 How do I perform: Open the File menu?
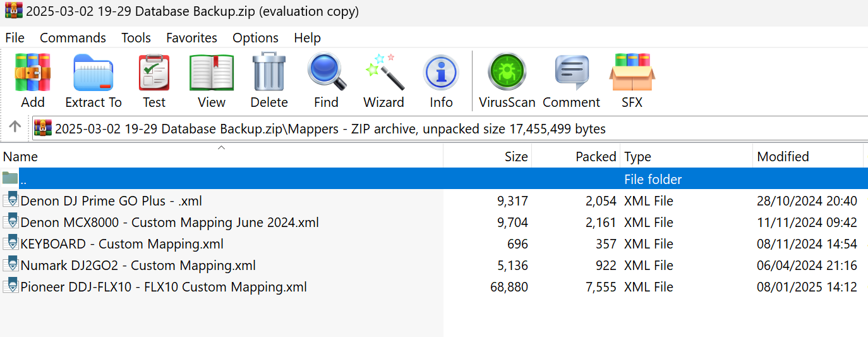click(x=15, y=38)
